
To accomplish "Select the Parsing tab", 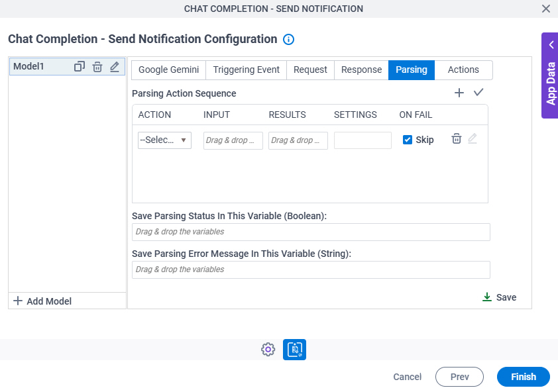I will click(x=412, y=70).
